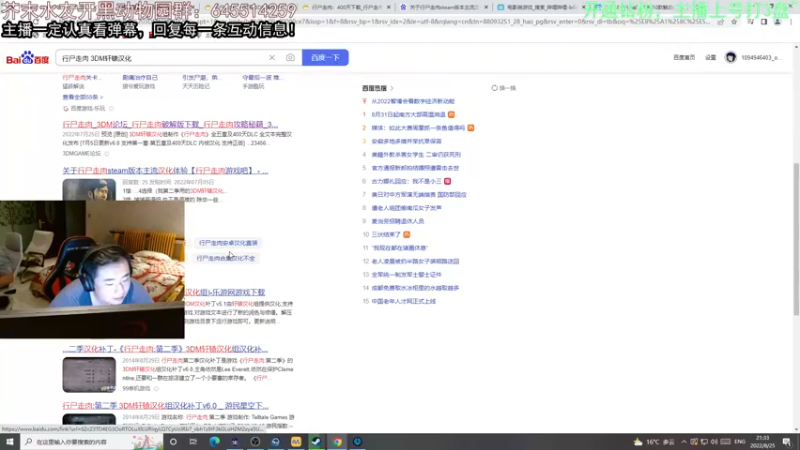Viewport: 800px width, 450px height.
Task: Launch Microsoft Edge from taskbar
Action: point(214,442)
